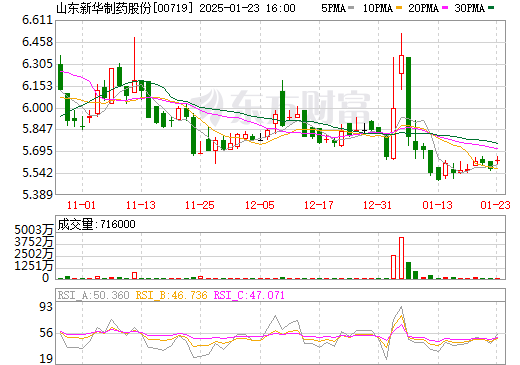The image size is (520, 365).
Task: Select the RSI_C:47.071 indicator label
Action: pyautogui.click(x=249, y=295)
